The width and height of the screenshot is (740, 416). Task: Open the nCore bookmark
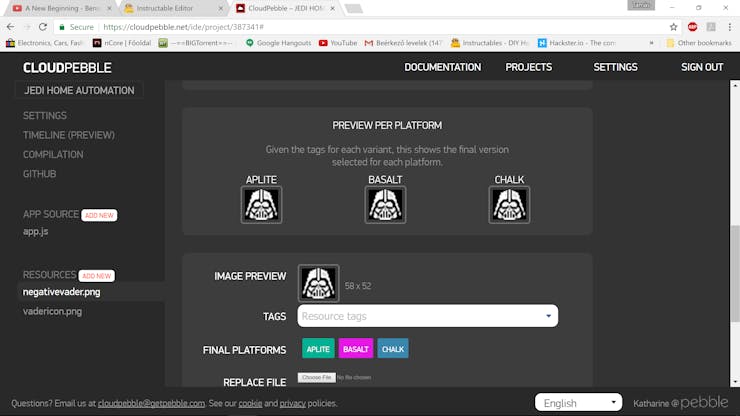(x=122, y=43)
